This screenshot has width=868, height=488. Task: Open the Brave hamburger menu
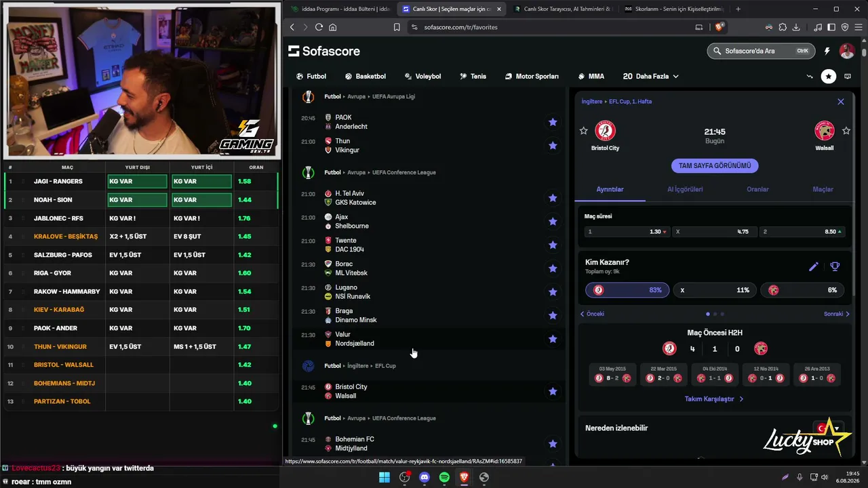pyautogui.click(x=858, y=27)
